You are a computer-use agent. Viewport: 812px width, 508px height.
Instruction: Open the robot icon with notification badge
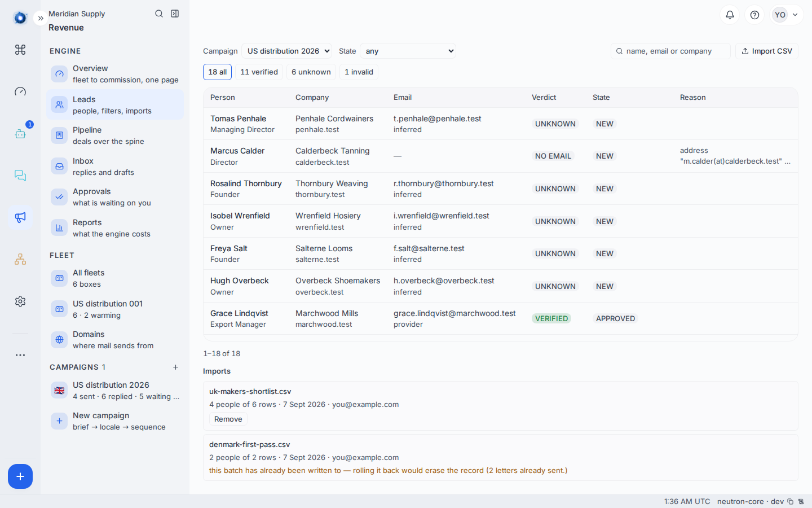(x=20, y=134)
